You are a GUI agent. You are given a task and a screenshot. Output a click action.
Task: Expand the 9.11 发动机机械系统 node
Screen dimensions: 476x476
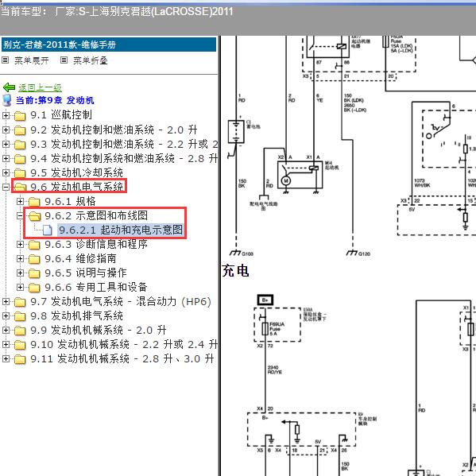pyautogui.click(x=6, y=358)
